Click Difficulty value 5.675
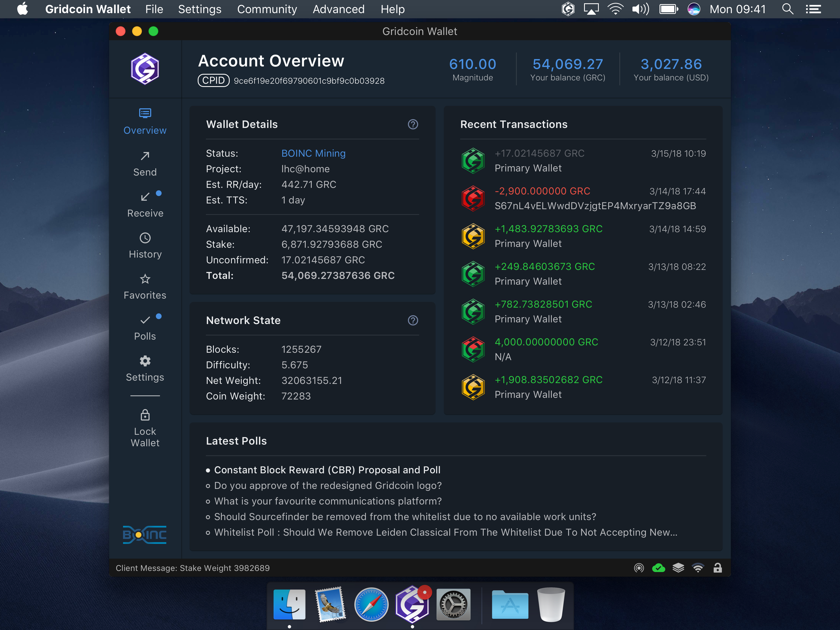840x630 pixels. point(294,365)
